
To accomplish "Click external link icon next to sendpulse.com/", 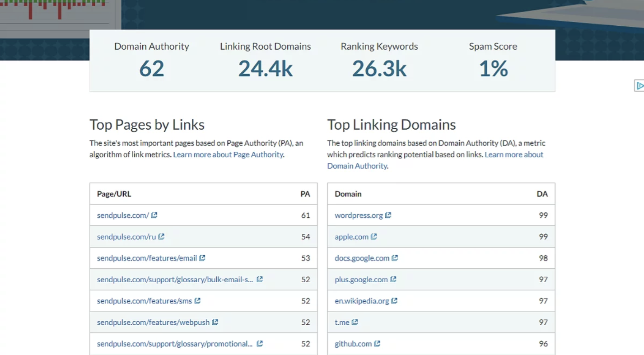I will [x=154, y=215].
